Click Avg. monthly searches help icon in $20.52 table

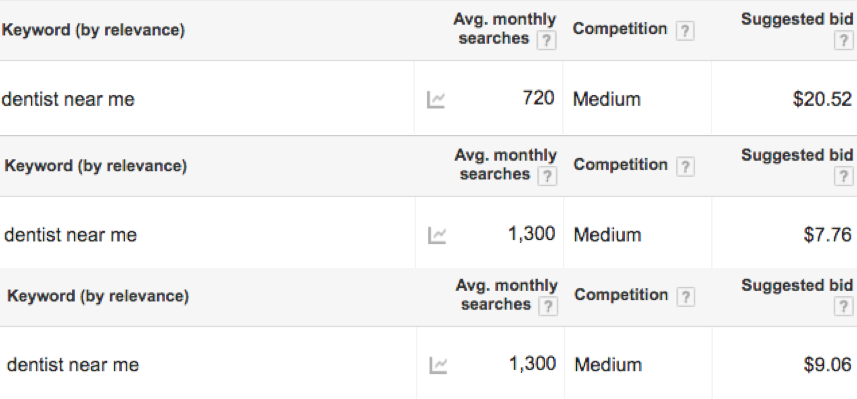[546, 40]
